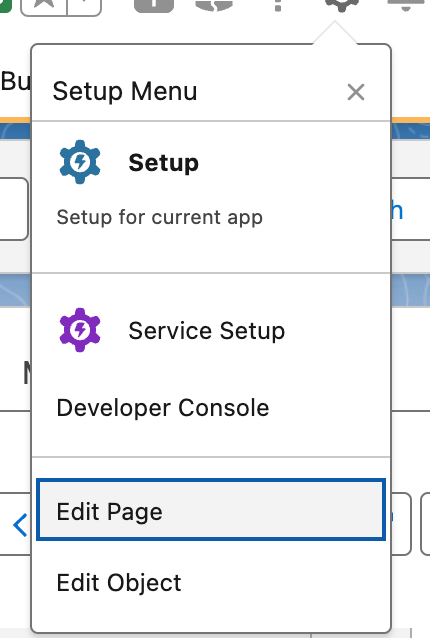Click the favorites star icon
Viewport: 430px width, 638px height.
44,5
